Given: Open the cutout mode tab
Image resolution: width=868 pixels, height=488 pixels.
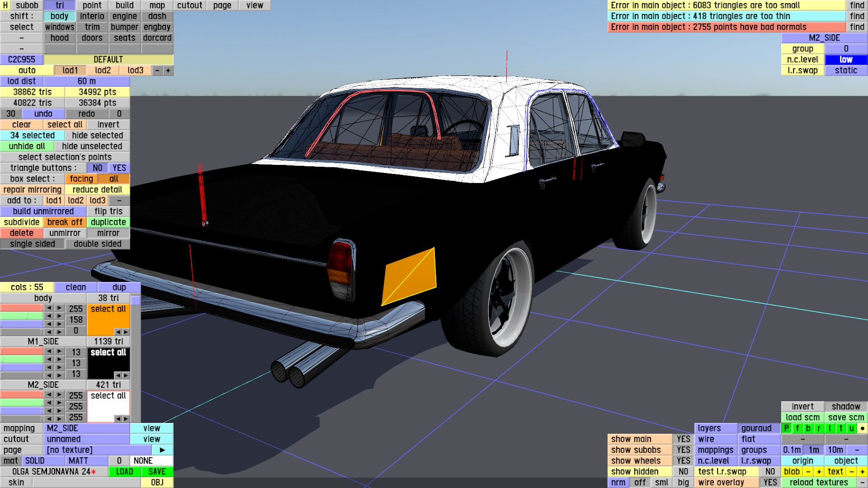Looking at the screenshot, I should coord(189,5).
